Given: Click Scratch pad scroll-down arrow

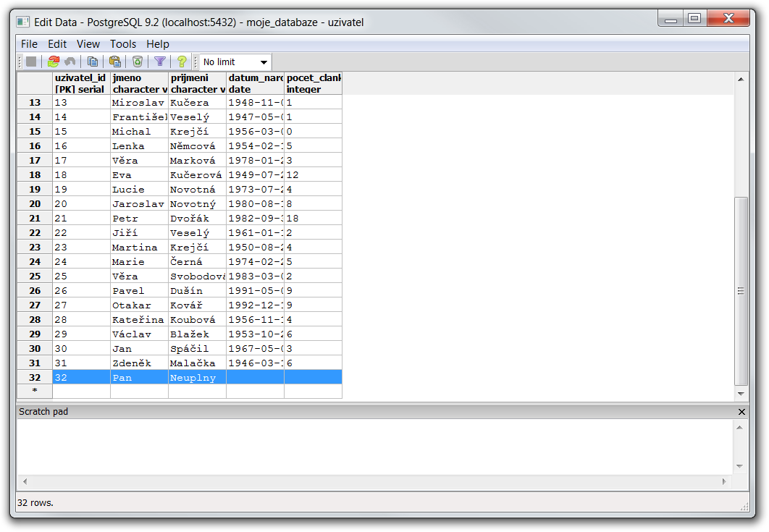Looking at the screenshot, I should pos(739,466).
